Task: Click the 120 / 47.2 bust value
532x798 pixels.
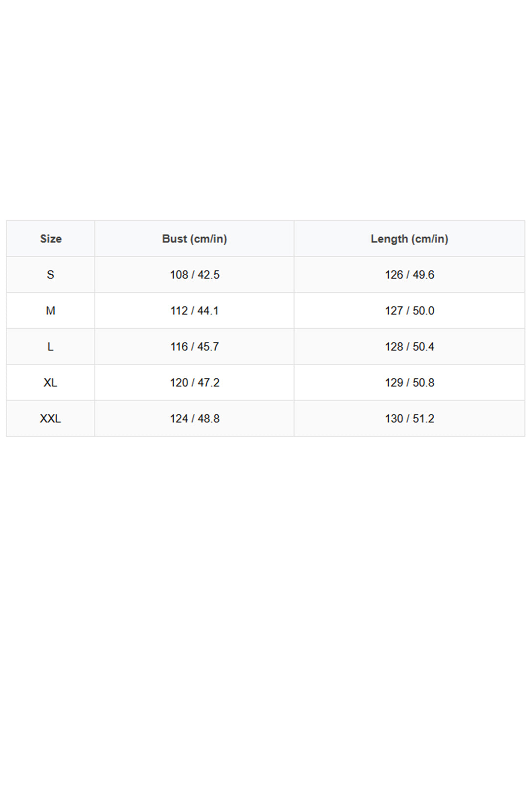Action: point(194,382)
